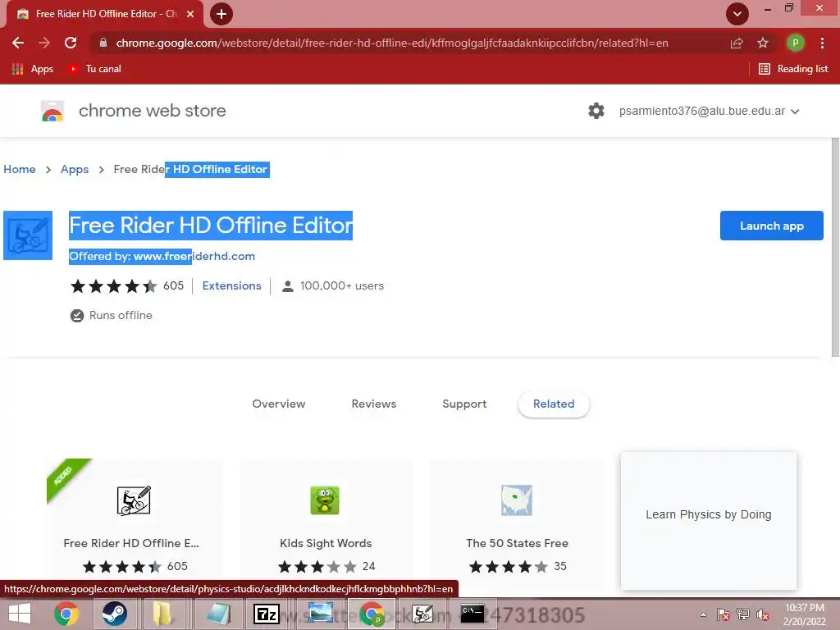Viewport: 840px width, 630px height.
Task: Open 7-Zip from the taskbar
Action: pos(267,614)
